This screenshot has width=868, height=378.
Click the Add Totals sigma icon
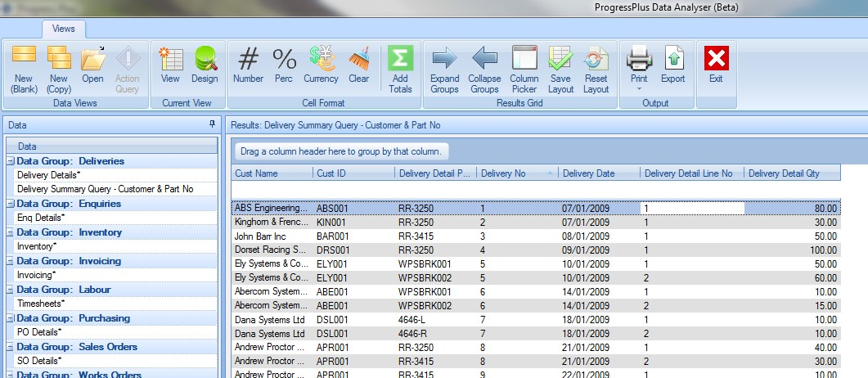point(400,68)
